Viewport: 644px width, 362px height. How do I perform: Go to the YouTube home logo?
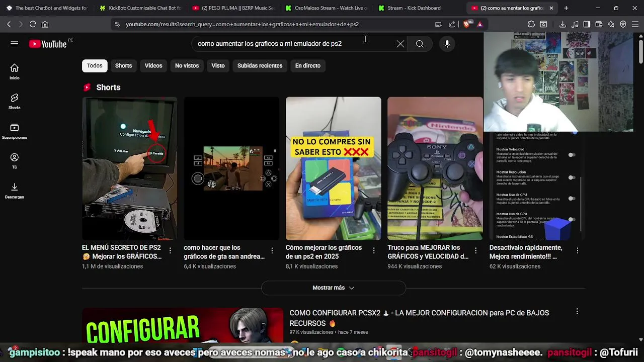[x=48, y=44]
